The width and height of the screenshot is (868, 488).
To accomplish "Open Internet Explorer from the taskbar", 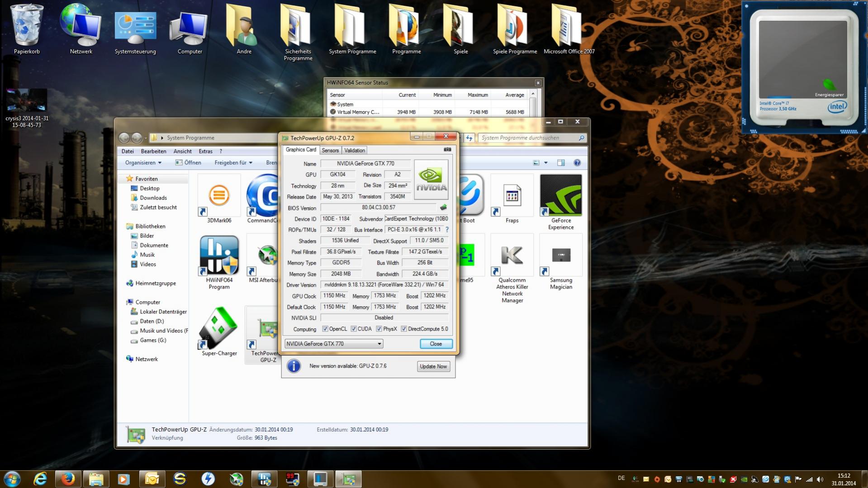I will coord(40,479).
